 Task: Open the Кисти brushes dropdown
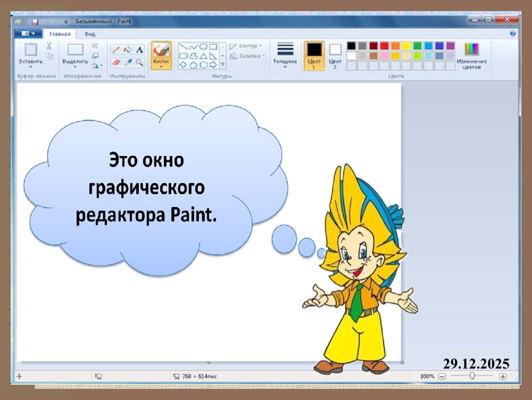click(161, 66)
